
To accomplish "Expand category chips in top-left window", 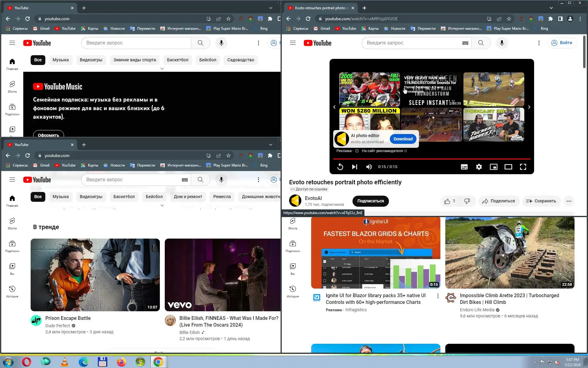I will 162,69.
